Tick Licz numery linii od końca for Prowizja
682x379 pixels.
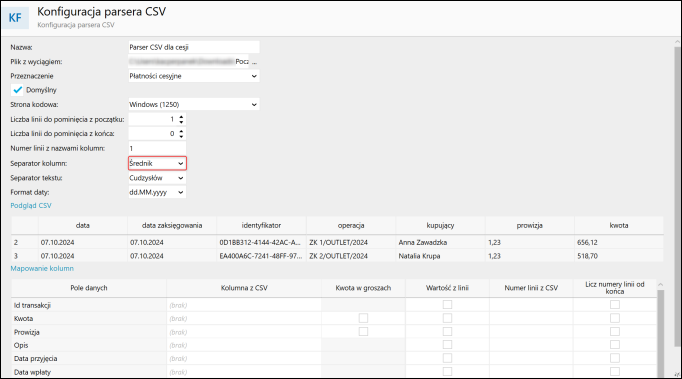click(615, 332)
